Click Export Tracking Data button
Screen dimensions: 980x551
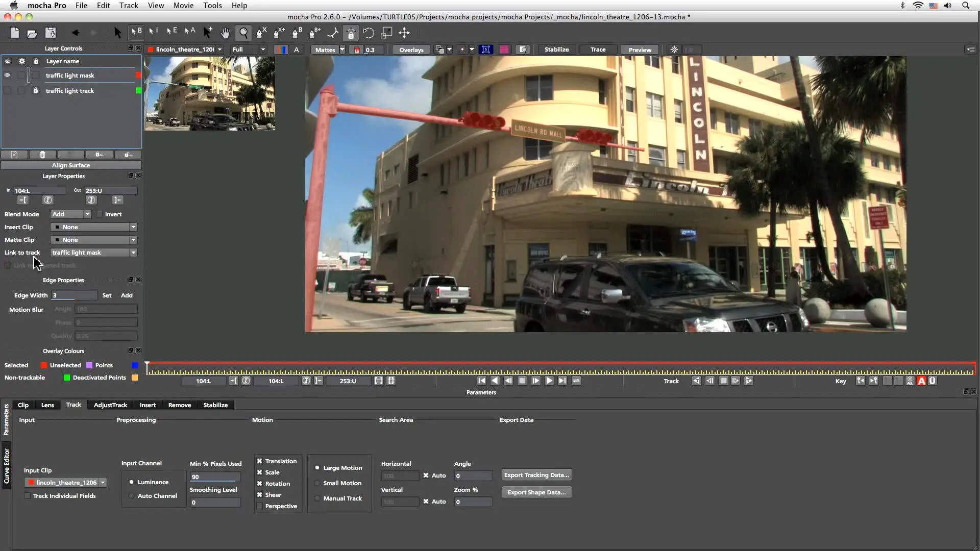[x=536, y=475]
